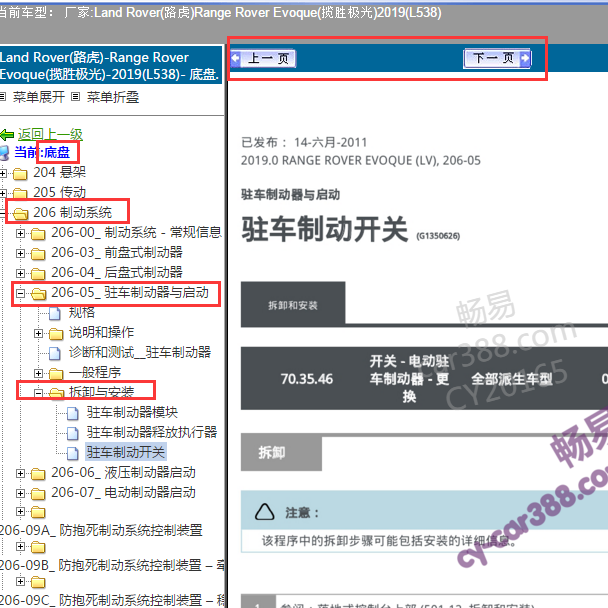This screenshot has width=608, height=608.
Task: Click the 当前:底盘 label
Action: (x=42, y=152)
